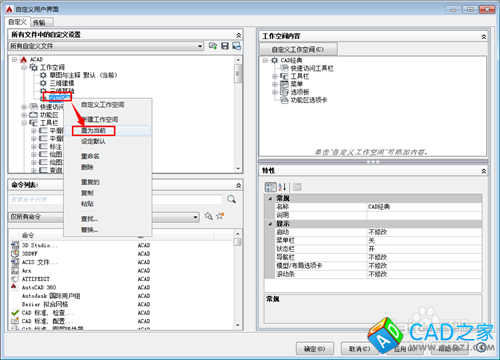
Task: Click the red ACAD root node icon
Action: point(23,59)
